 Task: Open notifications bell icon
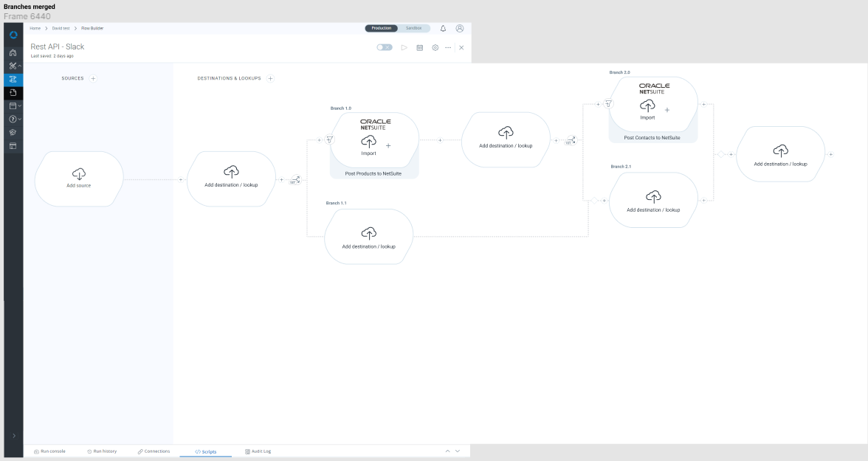[x=443, y=28]
